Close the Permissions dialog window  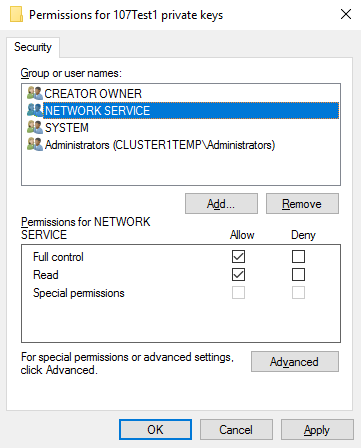(x=346, y=14)
